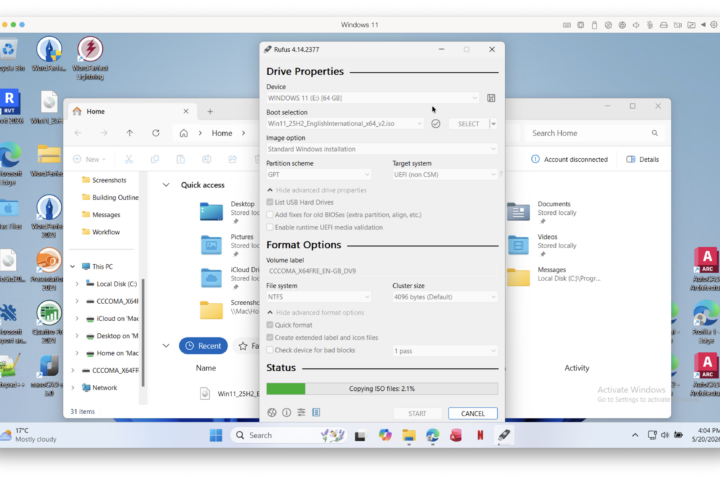Open the SELECT button arrow dropdown
The image size is (720, 480).
click(494, 124)
